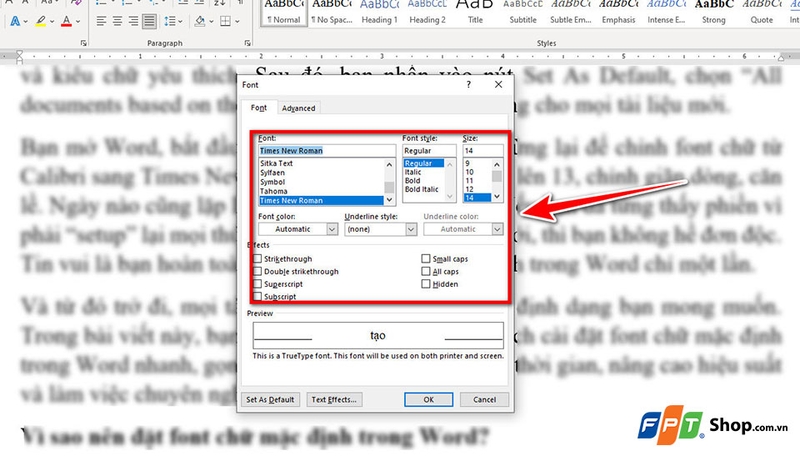Click the Borders icon in ribbon
Viewport: 800px width, 456px height.
tap(225, 21)
